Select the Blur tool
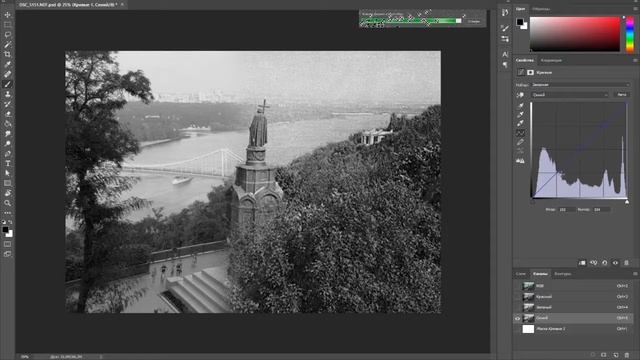Viewport: 640px width, 360px height. click(x=7, y=134)
